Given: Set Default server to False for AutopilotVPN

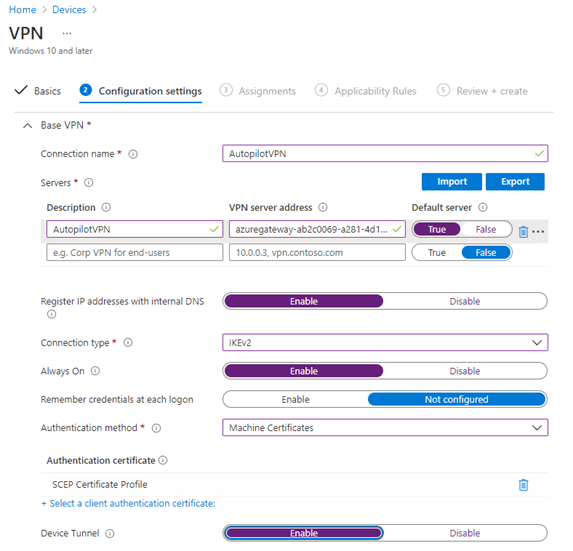Looking at the screenshot, I should tap(486, 229).
